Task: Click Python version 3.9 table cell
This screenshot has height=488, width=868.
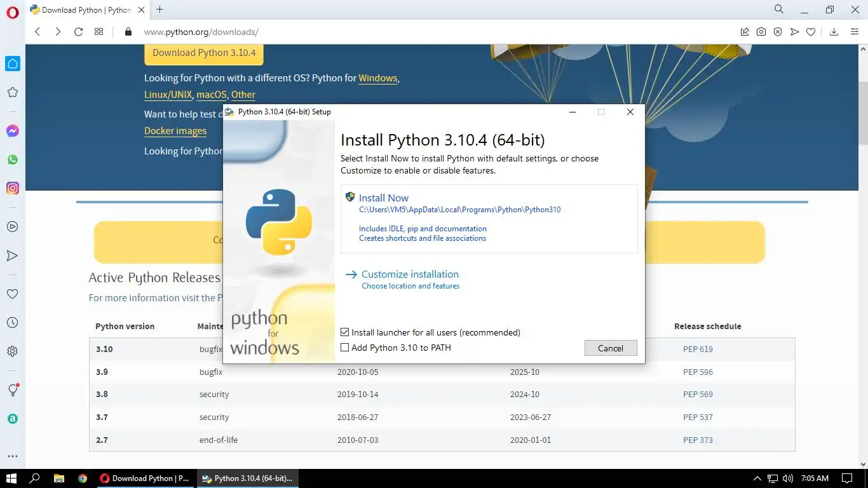Action: [102, 372]
